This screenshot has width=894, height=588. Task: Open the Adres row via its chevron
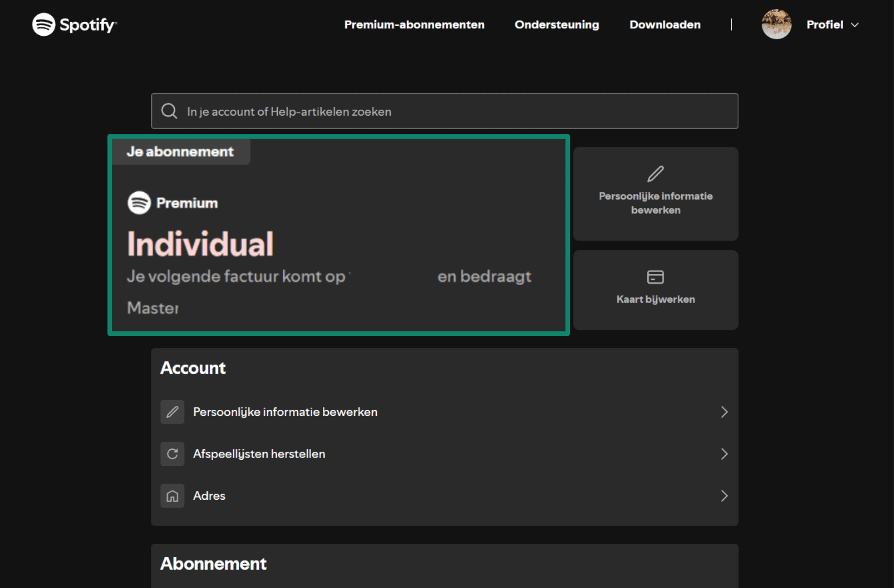coord(724,496)
